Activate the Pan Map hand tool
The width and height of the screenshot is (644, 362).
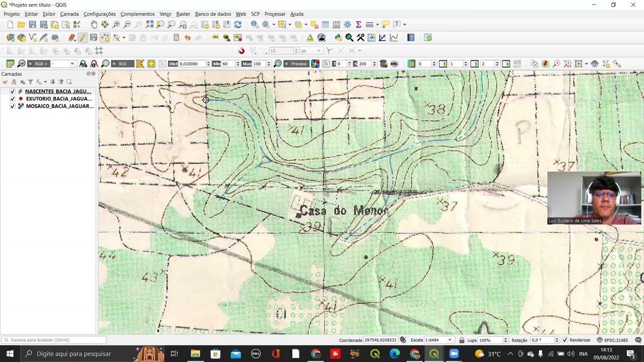pyautogui.click(x=94, y=24)
